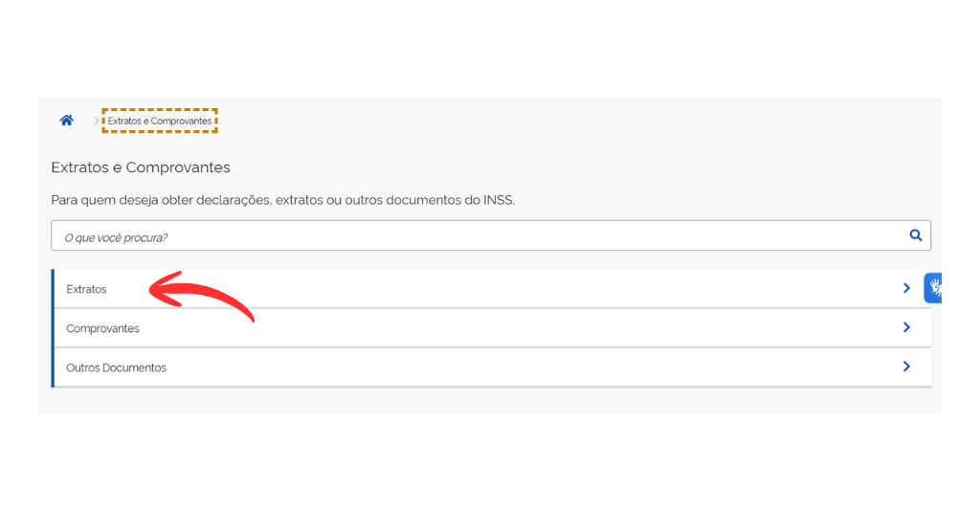Expand Comprovantes using its right chevron
980x513 pixels.
click(x=906, y=327)
